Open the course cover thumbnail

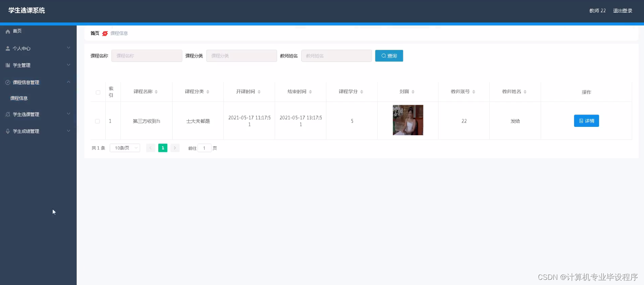(408, 120)
